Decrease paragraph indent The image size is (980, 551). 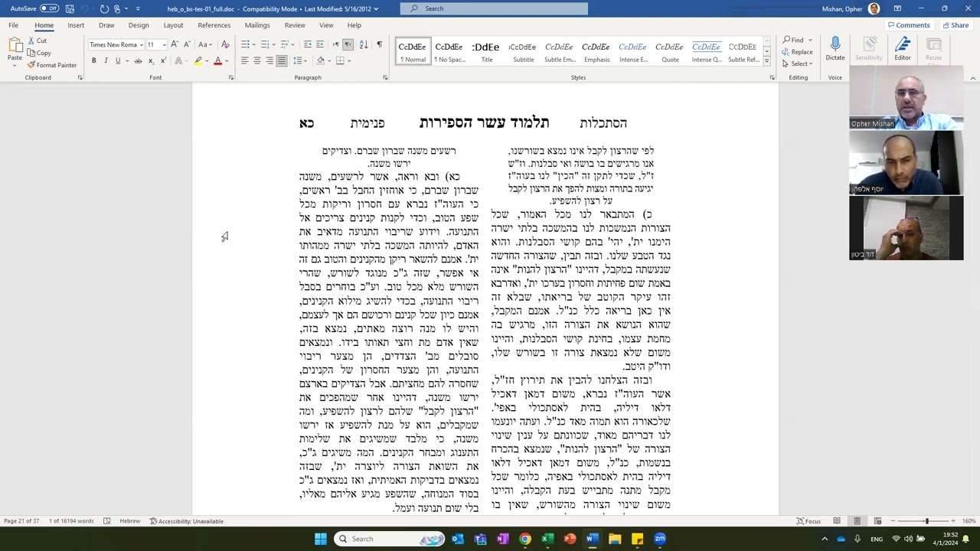308,44
